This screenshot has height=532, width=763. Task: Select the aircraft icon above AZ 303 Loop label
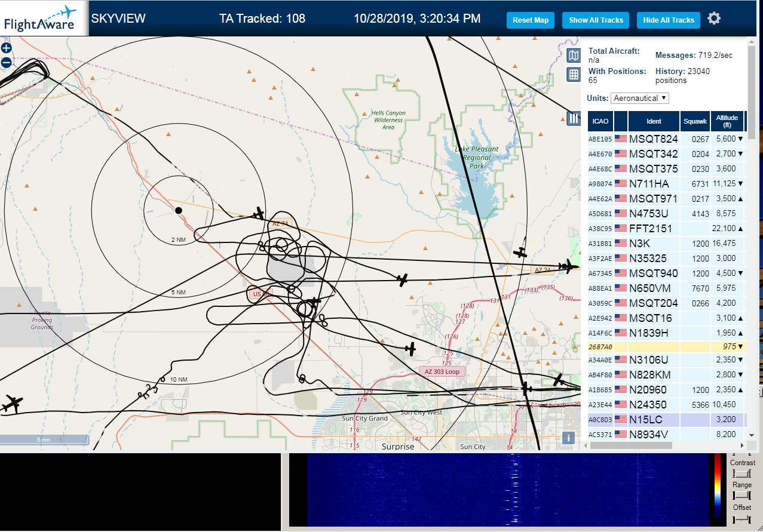coord(410,348)
